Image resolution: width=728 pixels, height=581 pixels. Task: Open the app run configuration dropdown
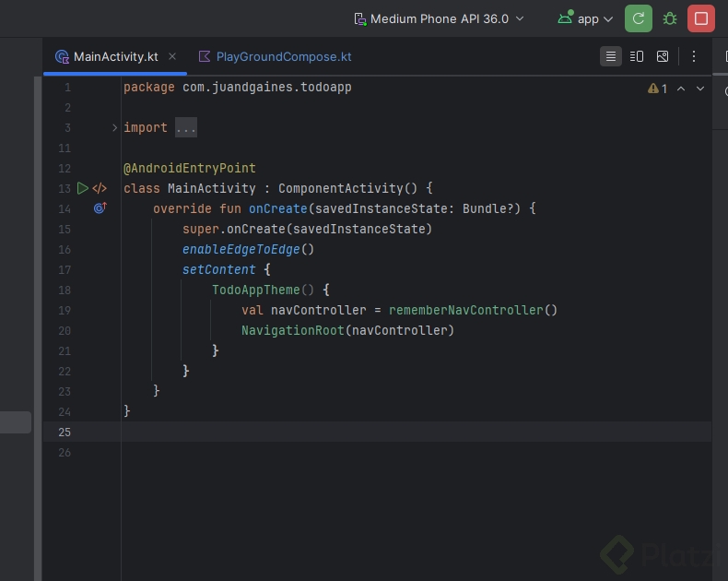click(x=586, y=18)
